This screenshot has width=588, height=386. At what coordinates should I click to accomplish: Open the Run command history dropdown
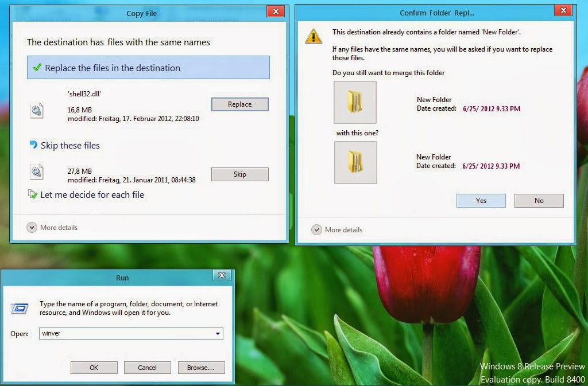pyautogui.click(x=219, y=333)
